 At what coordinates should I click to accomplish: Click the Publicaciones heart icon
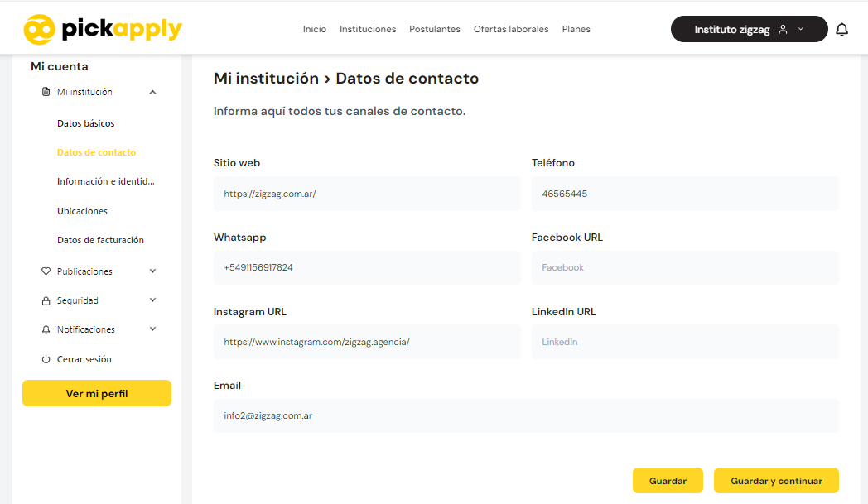(x=46, y=271)
